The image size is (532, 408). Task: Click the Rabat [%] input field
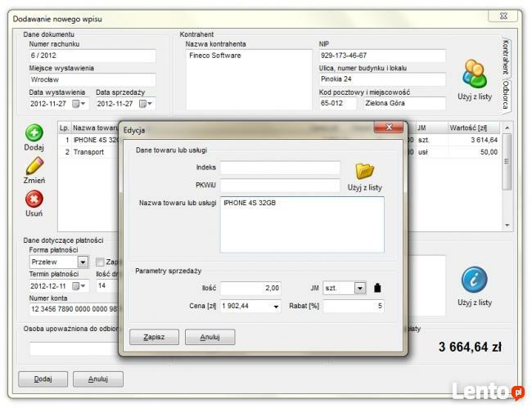pyautogui.click(x=353, y=307)
